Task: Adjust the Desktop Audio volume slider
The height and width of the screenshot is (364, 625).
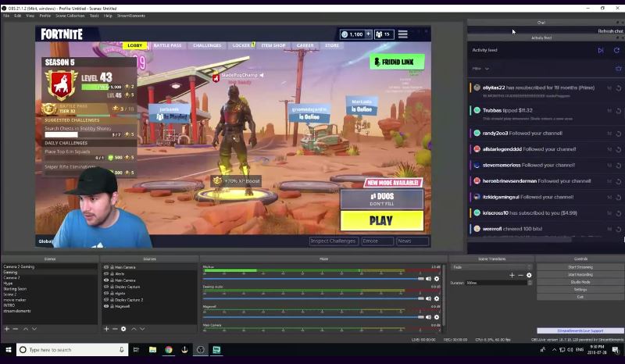Action: click(314, 298)
